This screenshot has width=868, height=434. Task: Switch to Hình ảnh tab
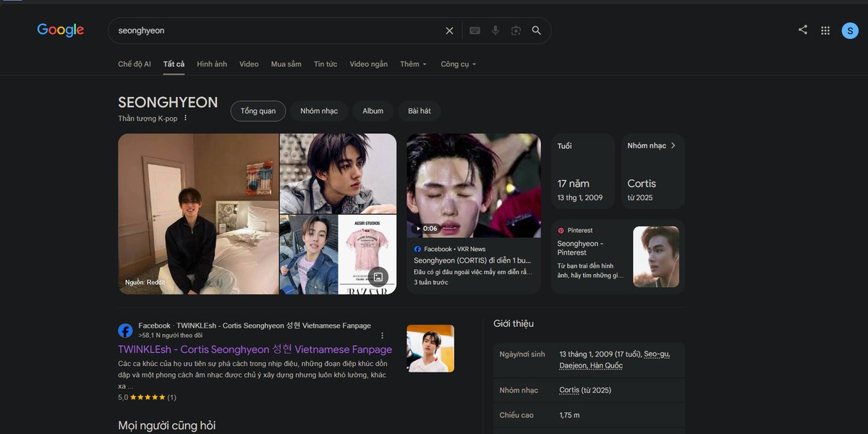click(x=212, y=64)
